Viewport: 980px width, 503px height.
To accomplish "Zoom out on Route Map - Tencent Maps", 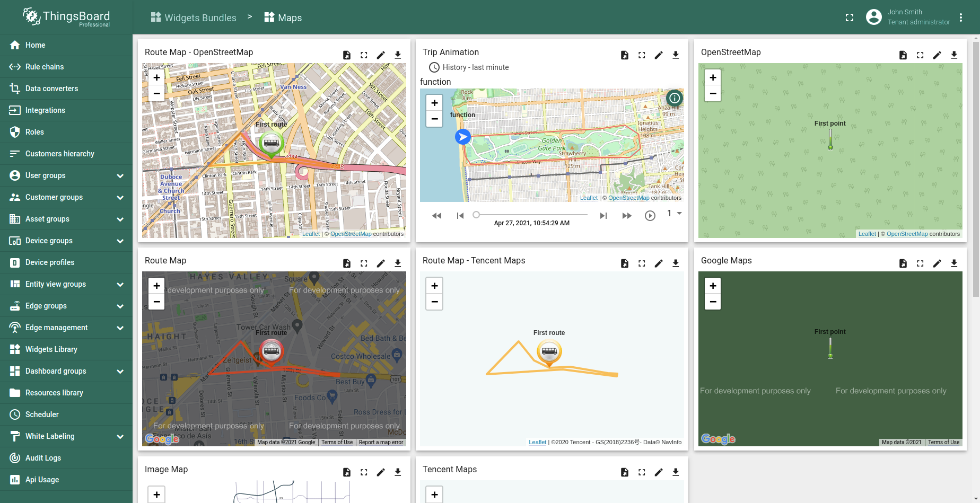I will click(x=434, y=302).
